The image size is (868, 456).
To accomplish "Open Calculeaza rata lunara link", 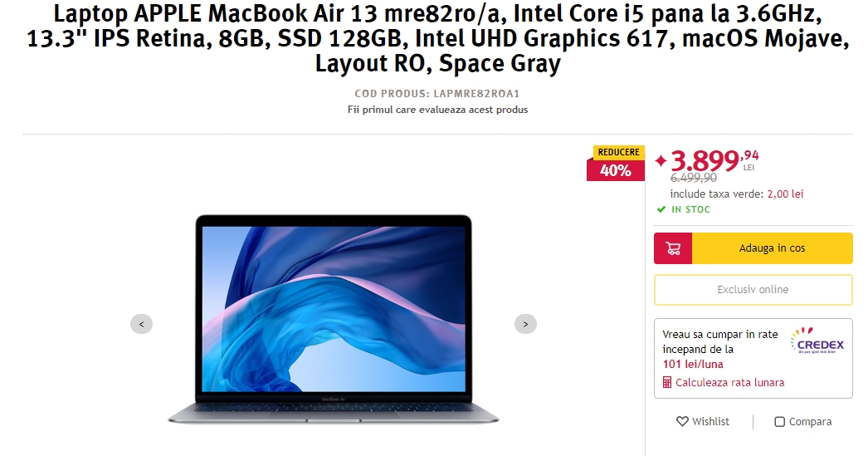I will (x=729, y=382).
